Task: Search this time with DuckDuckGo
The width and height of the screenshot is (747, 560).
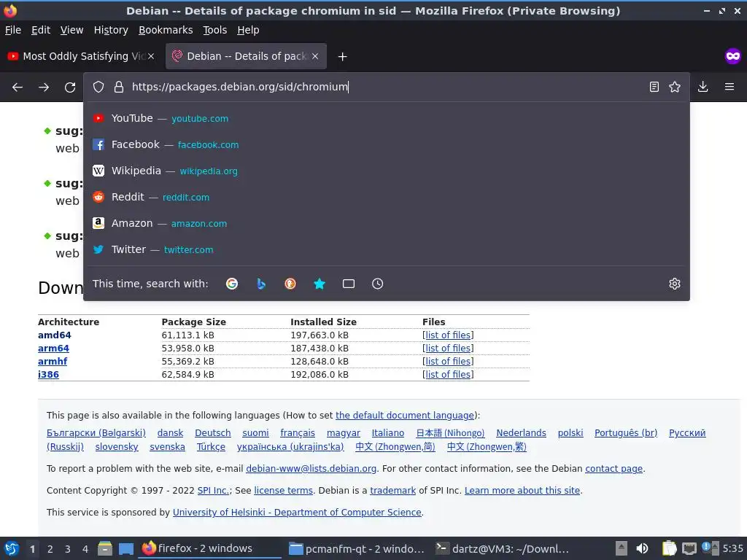Action: tap(290, 284)
